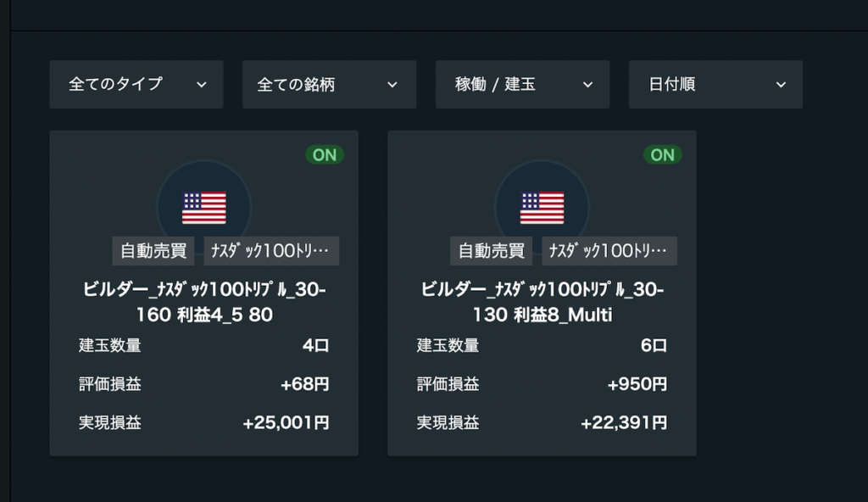Open the 全ての銘柄 dropdown
The image size is (868, 502).
tap(329, 84)
